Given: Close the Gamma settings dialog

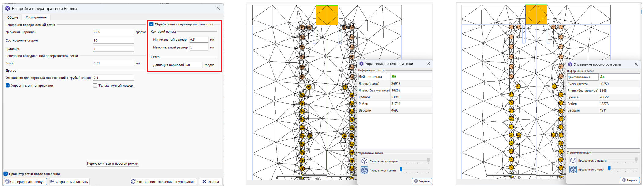Looking at the screenshot, I should point(218,9).
